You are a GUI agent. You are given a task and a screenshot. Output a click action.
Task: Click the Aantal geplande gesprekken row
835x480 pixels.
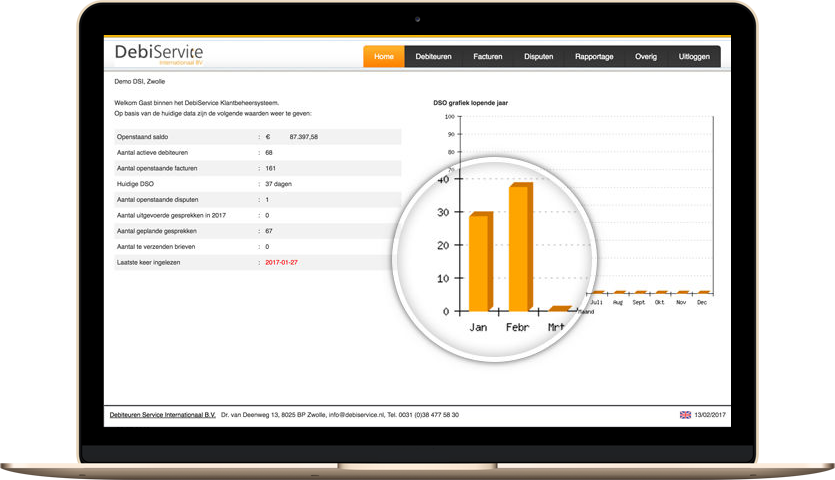click(258, 231)
